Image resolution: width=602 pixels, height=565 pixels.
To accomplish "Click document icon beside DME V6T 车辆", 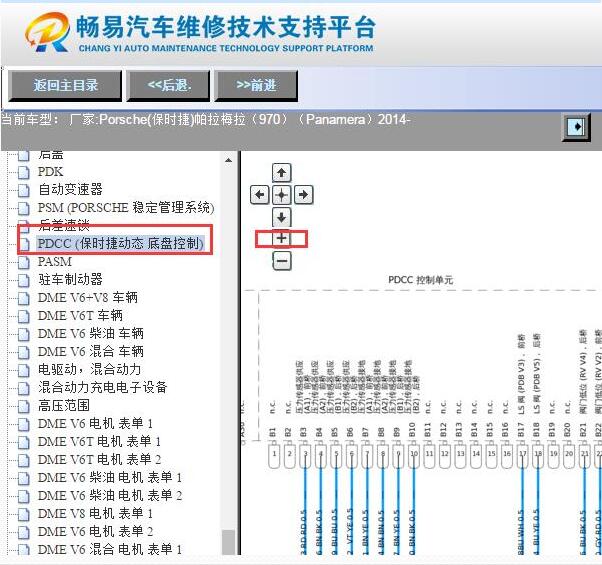I will click(24, 316).
